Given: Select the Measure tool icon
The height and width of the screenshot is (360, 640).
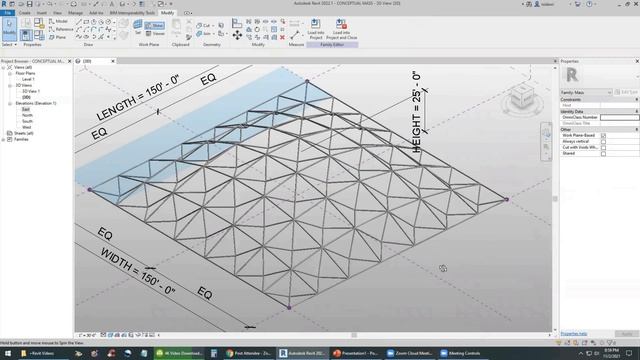Looking at the screenshot, I should coord(295,35).
